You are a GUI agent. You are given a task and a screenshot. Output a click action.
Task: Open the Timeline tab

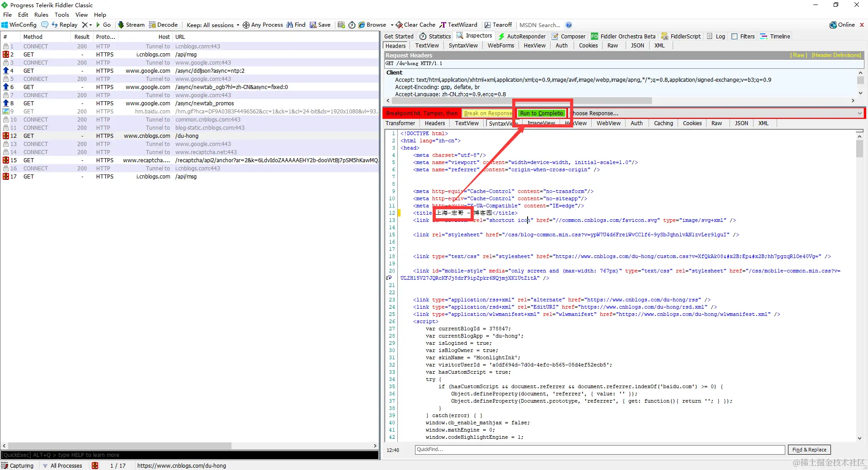tap(775, 37)
